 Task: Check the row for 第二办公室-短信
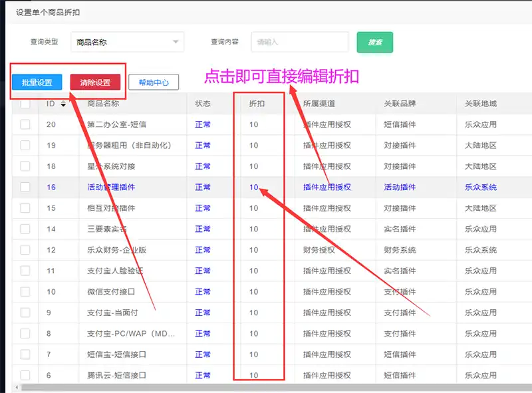coord(25,124)
